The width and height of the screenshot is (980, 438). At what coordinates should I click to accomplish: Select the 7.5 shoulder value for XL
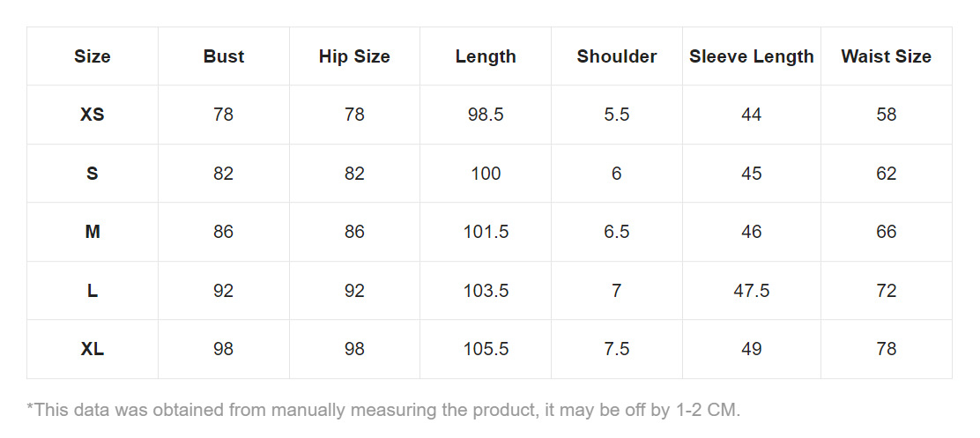pos(617,349)
